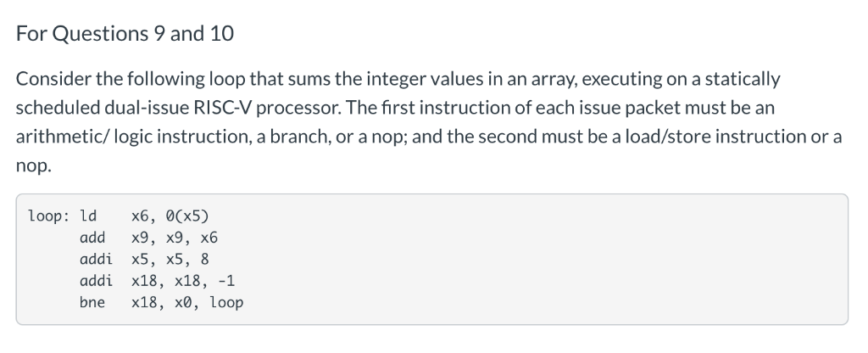This screenshot has width=868, height=353.
Task: Click operands 'x9, x9, x6'
Action: (x=175, y=238)
